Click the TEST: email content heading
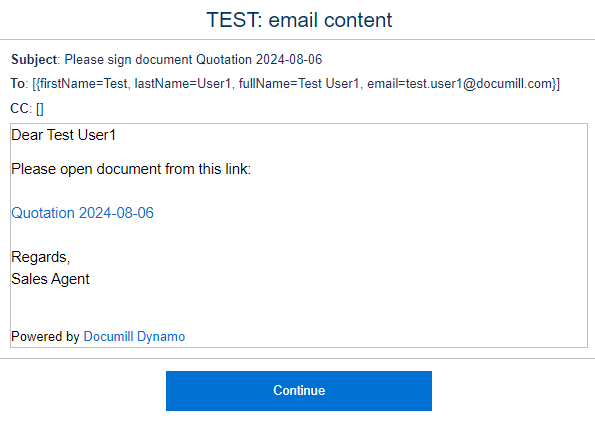This screenshot has width=595, height=421. click(299, 20)
